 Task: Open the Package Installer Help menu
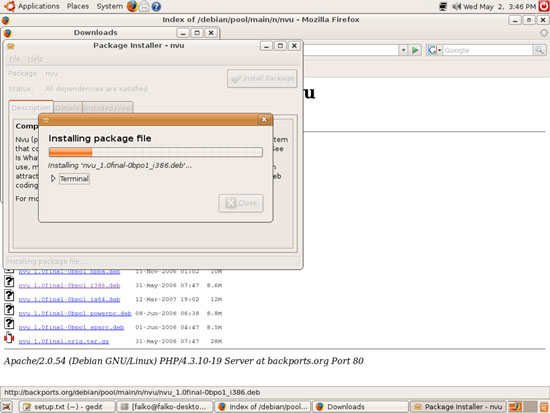(35, 59)
